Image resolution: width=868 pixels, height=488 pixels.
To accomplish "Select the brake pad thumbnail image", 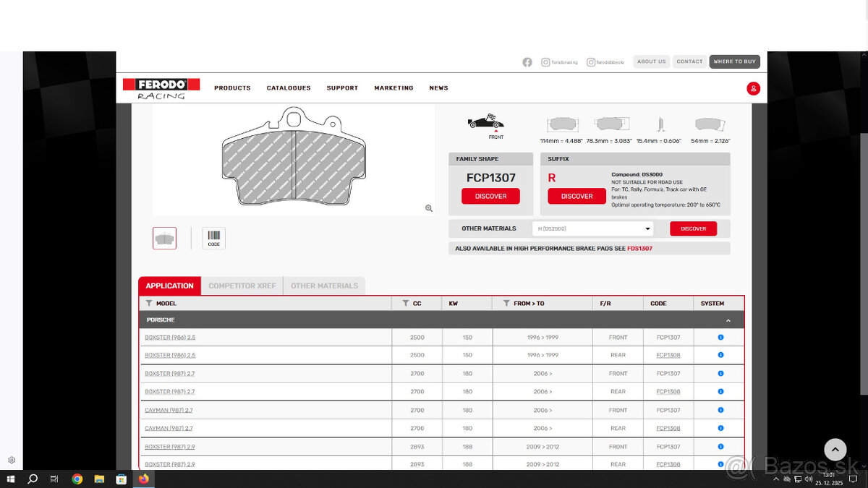I will [164, 238].
